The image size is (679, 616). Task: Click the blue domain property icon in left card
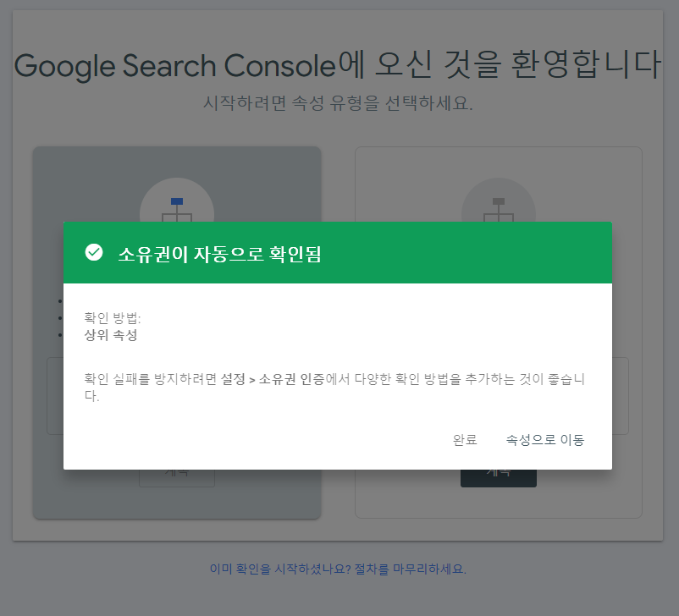[x=177, y=210]
